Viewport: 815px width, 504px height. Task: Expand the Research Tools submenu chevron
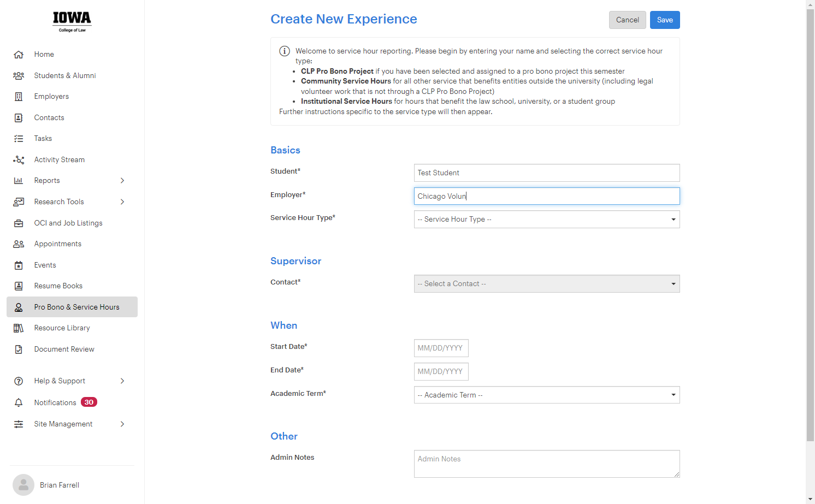[x=122, y=202]
